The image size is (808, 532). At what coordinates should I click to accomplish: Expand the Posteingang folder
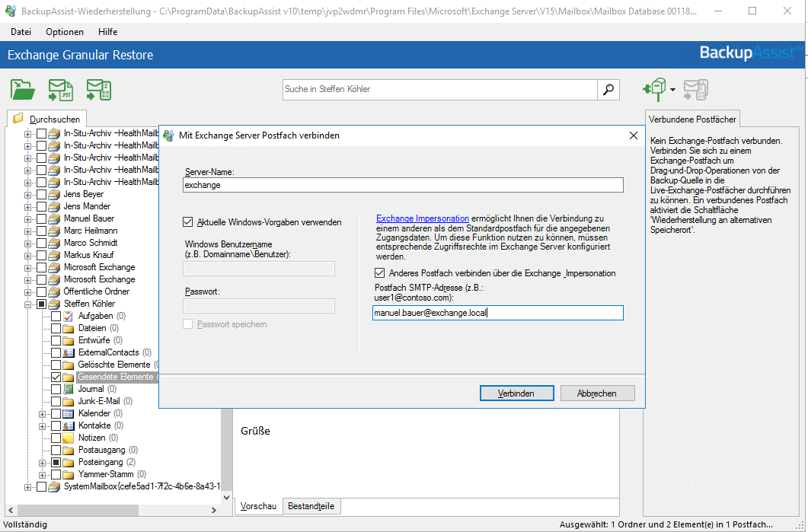43,462
